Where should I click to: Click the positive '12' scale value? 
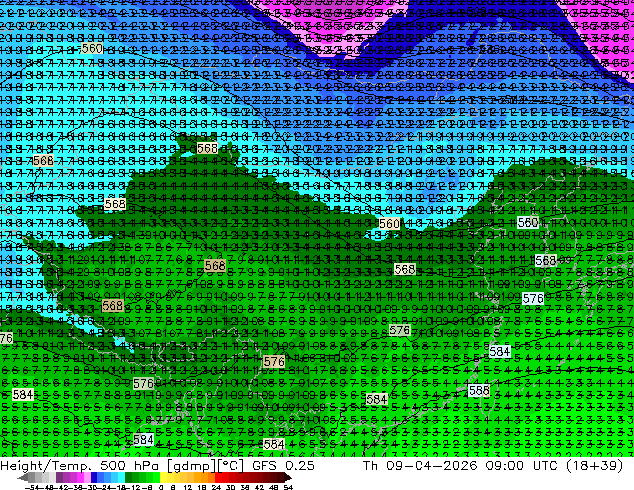pos(187,488)
